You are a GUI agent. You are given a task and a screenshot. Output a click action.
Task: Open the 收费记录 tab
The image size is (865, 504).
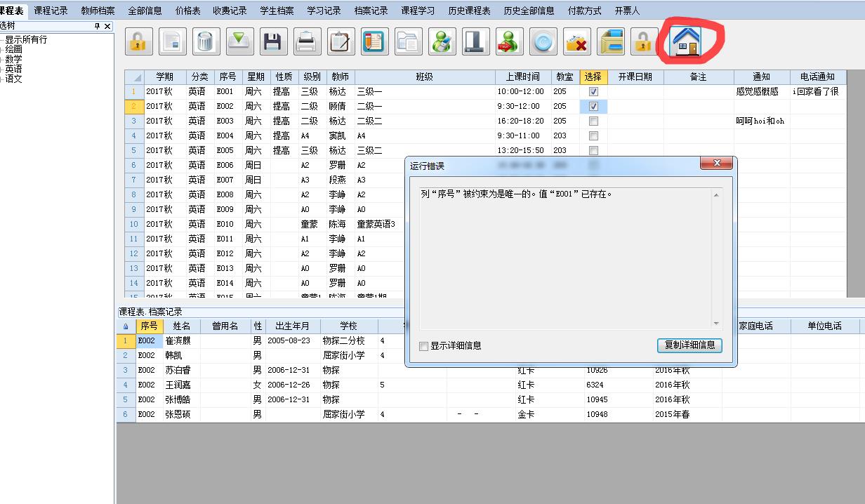point(230,11)
